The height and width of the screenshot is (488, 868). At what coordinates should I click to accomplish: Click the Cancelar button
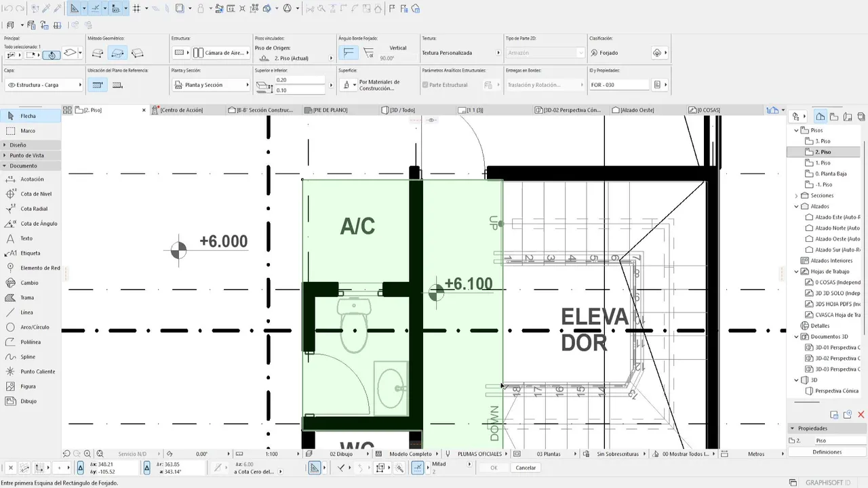[x=526, y=468]
